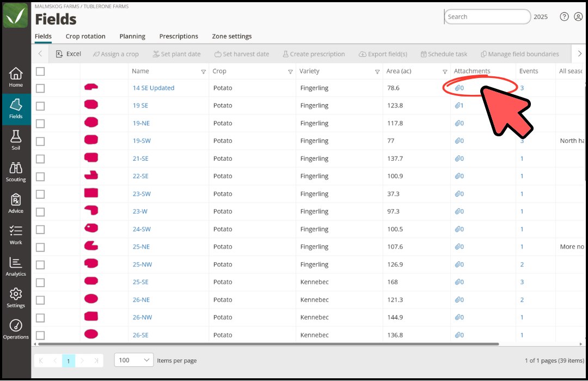Open the Home section in sidebar
Image resolution: width=588 pixels, height=381 pixels.
16,77
